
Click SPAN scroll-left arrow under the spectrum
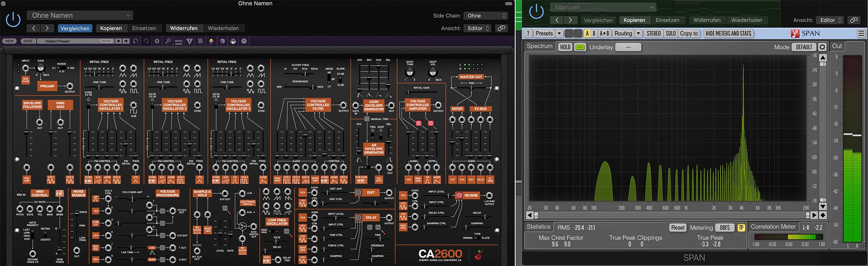point(529,215)
